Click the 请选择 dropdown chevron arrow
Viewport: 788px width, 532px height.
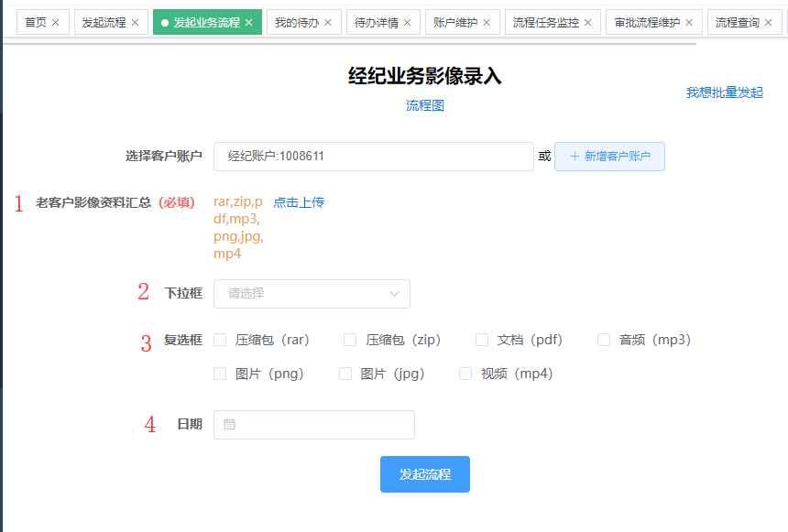(x=395, y=294)
